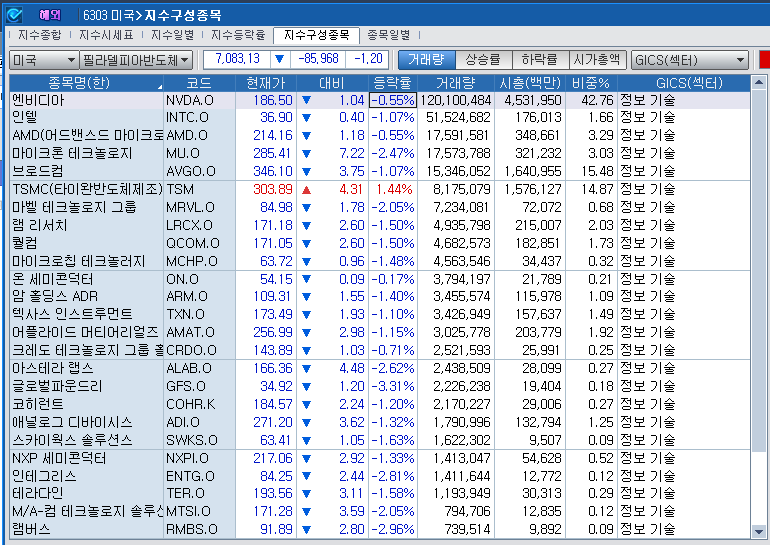Click the app logo icon in title bar
The width and height of the screenshot is (770, 545).
14,15
